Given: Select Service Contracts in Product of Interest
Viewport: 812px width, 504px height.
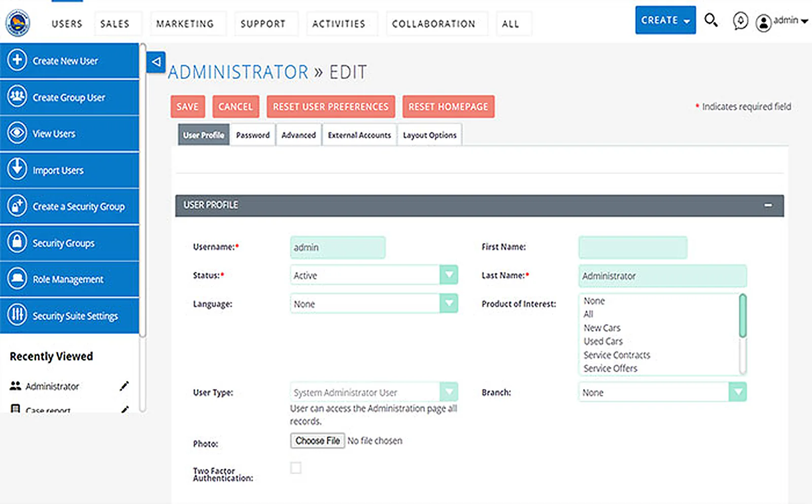Looking at the screenshot, I should point(617,355).
